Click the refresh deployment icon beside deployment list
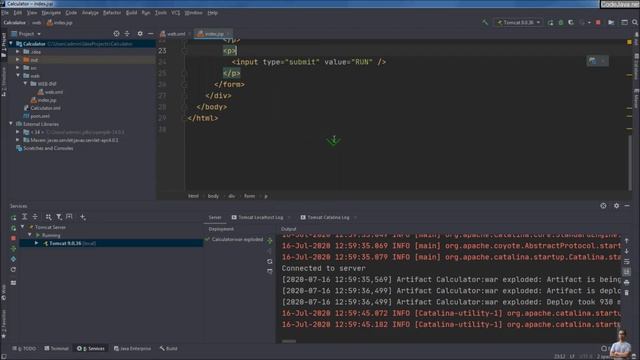Screen dimensions: 640x360 pos(269,261)
